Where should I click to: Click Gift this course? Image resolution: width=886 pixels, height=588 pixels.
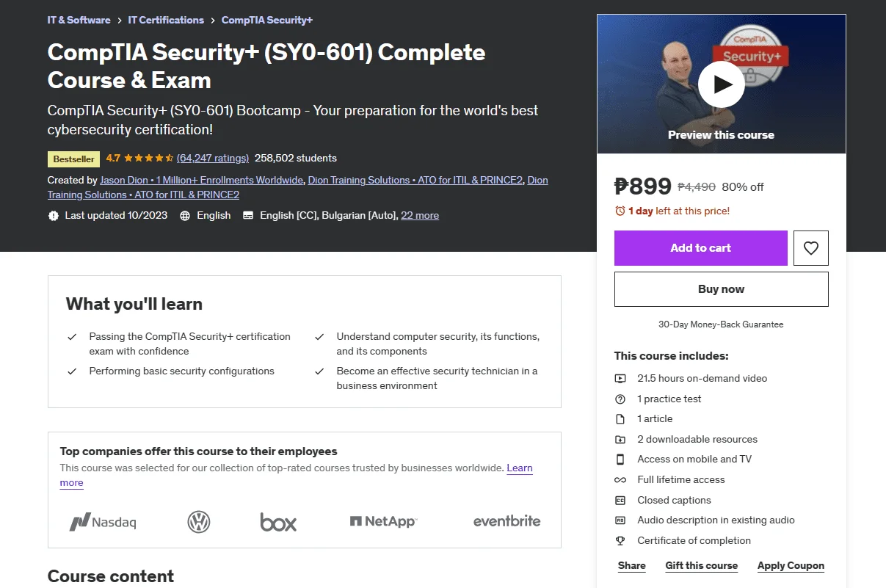pos(701,565)
